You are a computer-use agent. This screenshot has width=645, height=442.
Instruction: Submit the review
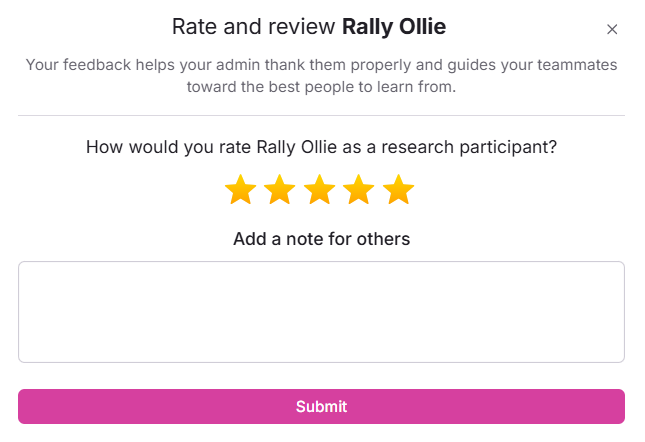coord(321,406)
